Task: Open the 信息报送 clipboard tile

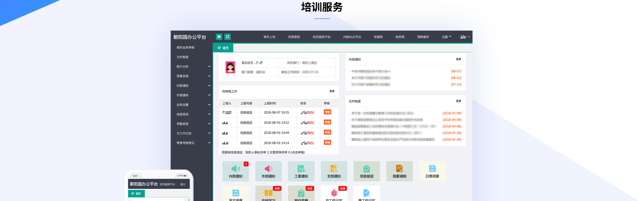Action: (367, 171)
